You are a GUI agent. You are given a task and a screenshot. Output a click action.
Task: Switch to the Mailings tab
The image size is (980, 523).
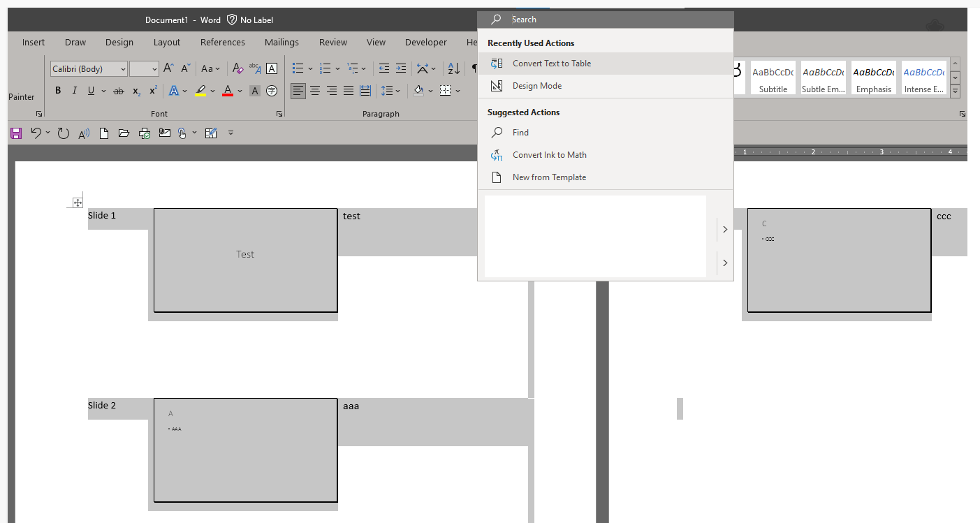pos(281,42)
